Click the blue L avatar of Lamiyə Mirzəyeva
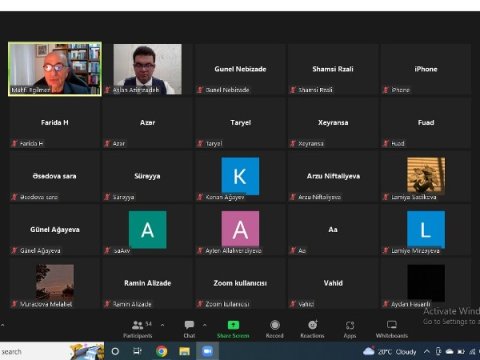This screenshot has width=480, height=360. tap(426, 229)
